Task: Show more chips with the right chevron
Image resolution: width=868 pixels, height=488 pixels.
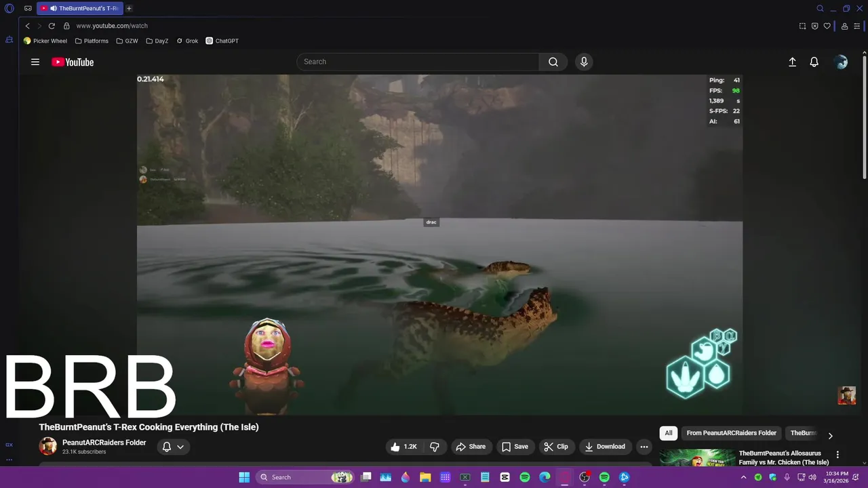Action: pos(830,436)
